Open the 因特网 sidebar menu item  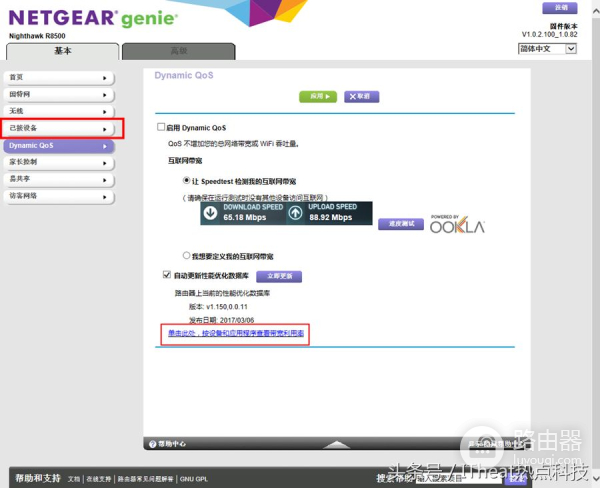[59, 95]
